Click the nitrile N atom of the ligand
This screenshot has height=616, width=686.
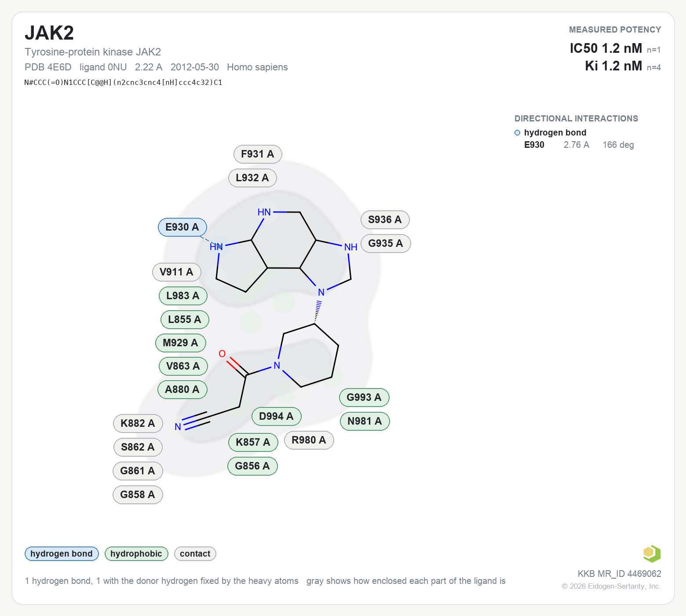(178, 427)
